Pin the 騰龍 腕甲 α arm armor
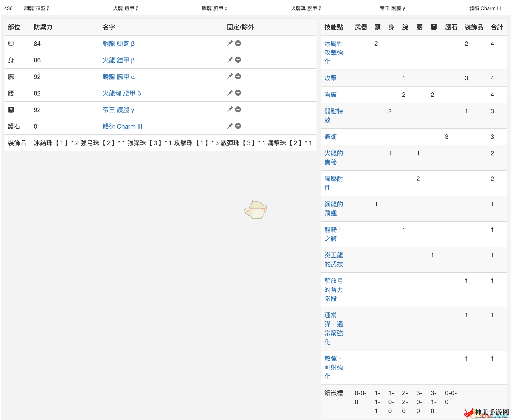Viewport: 511px width, 420px height. [230, 76]
